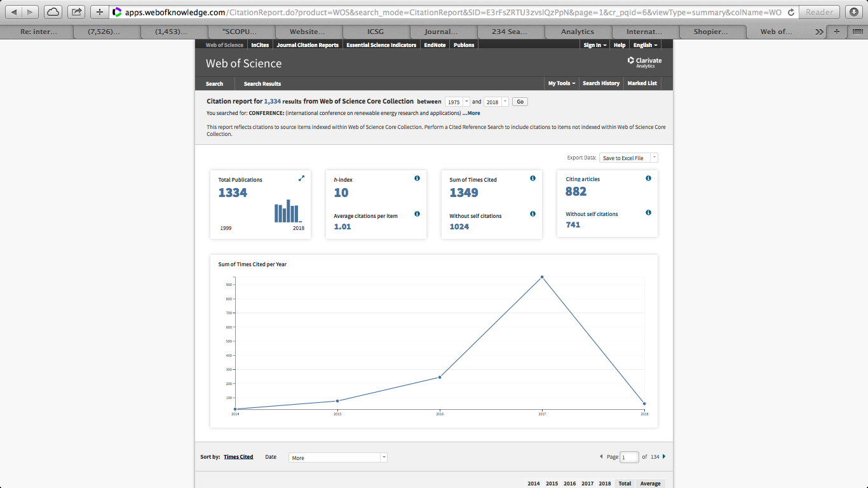
Task: Click the page number input field
Action: (x=629, y=457)
